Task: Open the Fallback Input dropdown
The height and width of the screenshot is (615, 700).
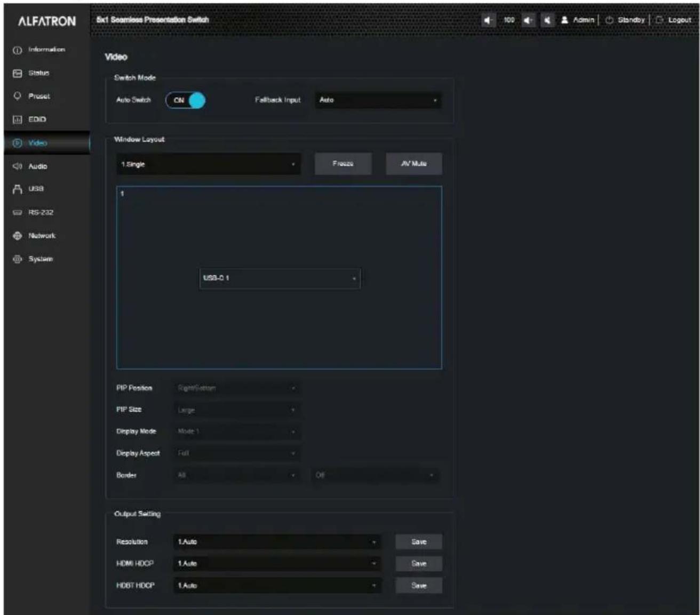Action: (378, 100)
